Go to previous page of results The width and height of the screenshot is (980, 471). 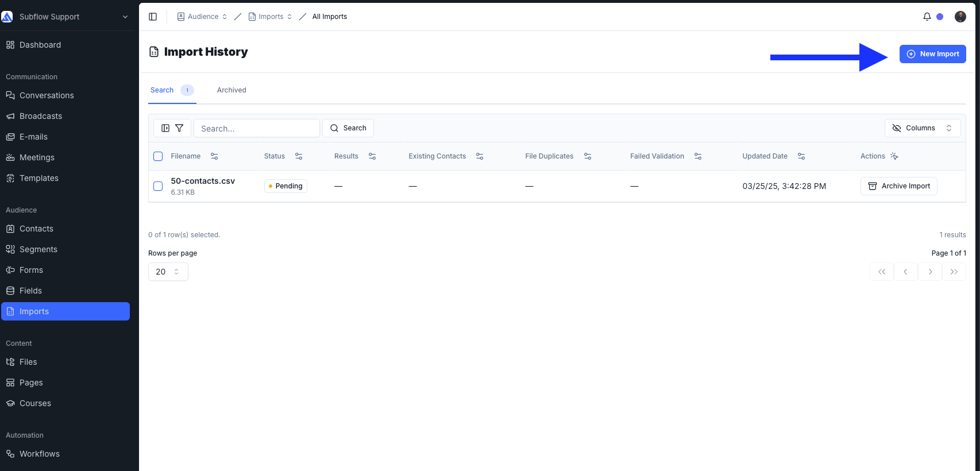[906, 272]
